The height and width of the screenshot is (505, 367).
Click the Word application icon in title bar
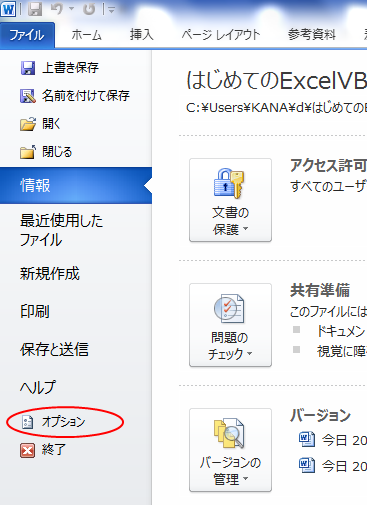click(8, 9)
